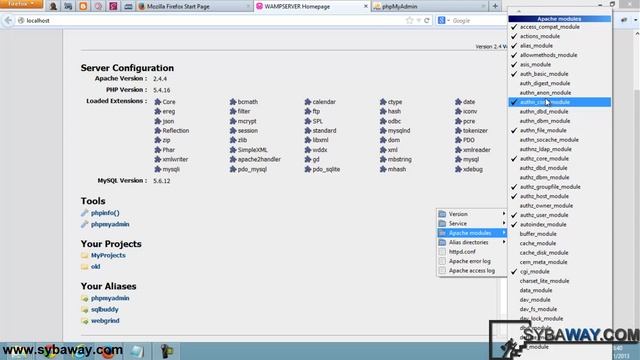This screenshot has height=360, width=640.
Task: Click the alias icon beside sqlbuddy
Action: tap(84, 310)
